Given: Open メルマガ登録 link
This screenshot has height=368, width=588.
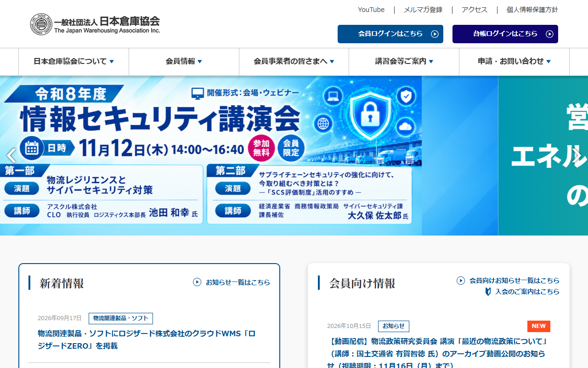Looking at the screenshot, I should (423, 10).
